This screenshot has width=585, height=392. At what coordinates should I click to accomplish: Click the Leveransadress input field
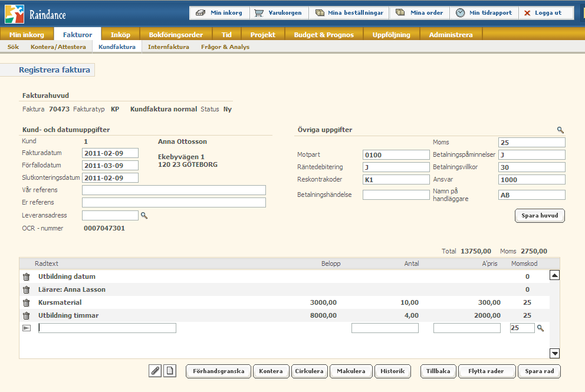[110, 216]
